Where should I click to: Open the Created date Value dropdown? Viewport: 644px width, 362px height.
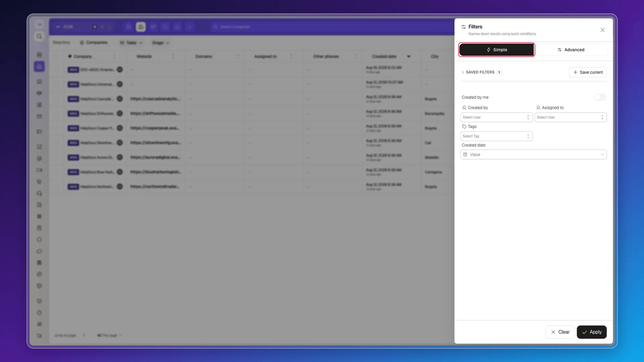[533, 155]
